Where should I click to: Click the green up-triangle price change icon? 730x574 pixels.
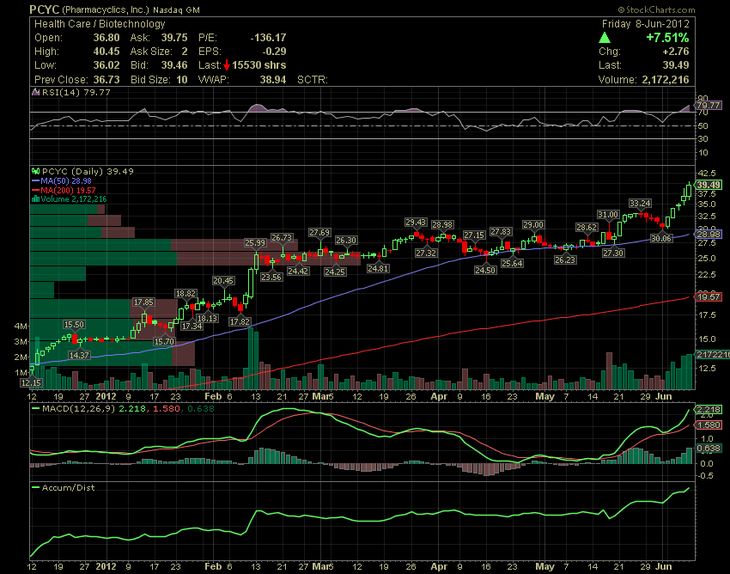(604, 38)
